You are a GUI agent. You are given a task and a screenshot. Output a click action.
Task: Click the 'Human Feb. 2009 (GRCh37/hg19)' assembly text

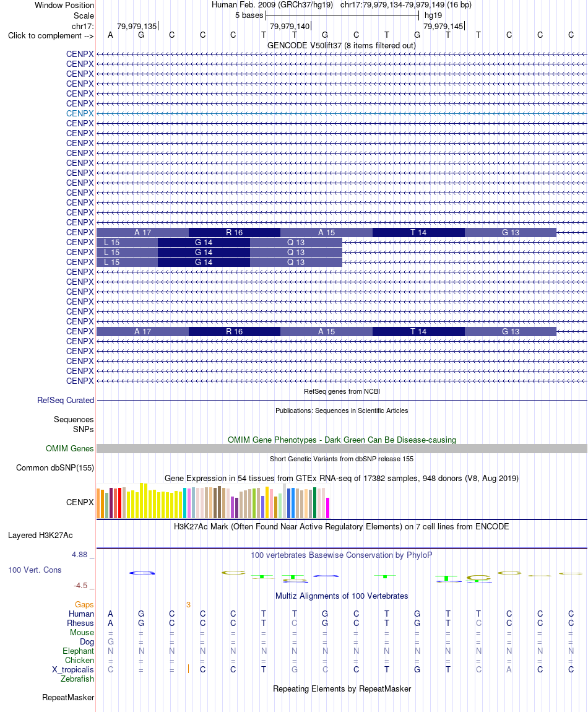coord(272,4)
